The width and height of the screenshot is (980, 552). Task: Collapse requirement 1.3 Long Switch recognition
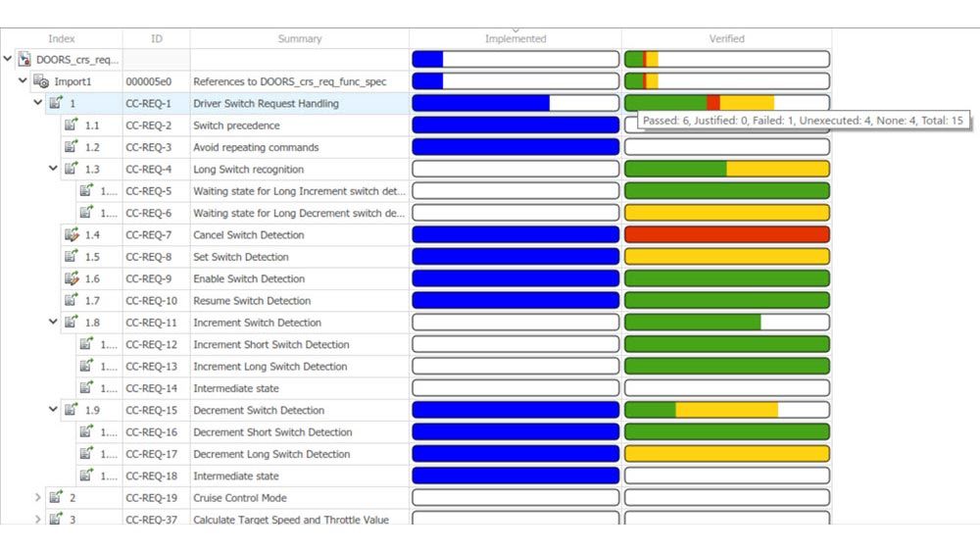pos(54,170)
